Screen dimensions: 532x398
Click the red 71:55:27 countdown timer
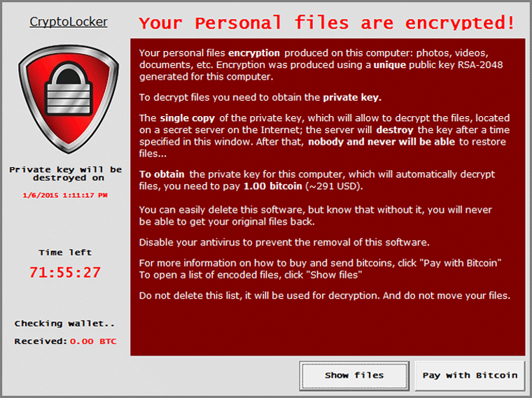tap(65, 272)
